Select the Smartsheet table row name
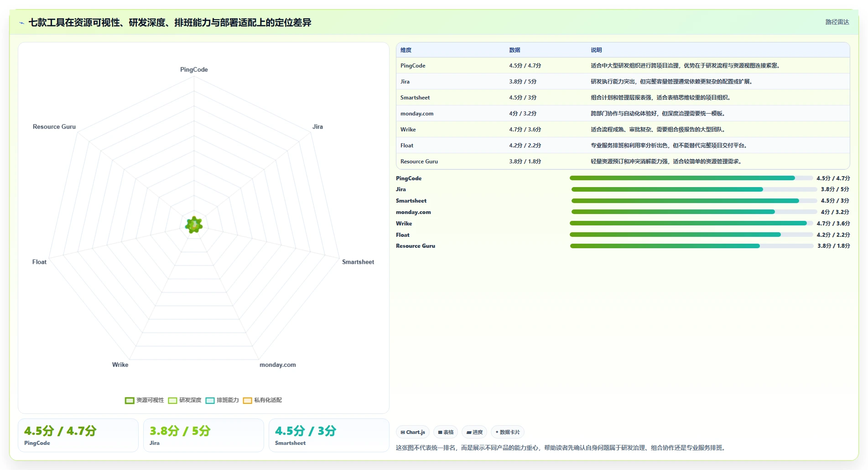Image resolution: width=868 pixels, height=470 pixels. (415, 98)
